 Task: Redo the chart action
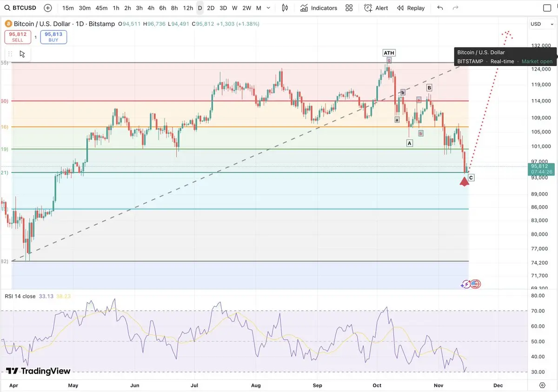coord(456,8)
